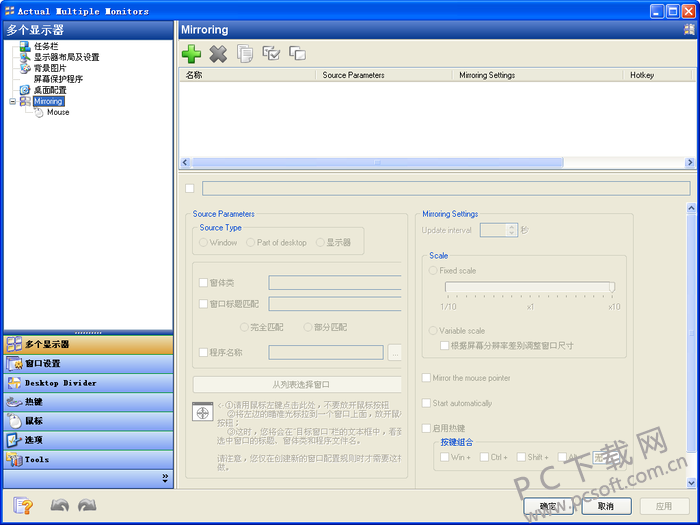Click the list horizontal scrollbar right arrow
The height and width of the screenshot is (525, 700).
pyautogui.click(x=690, y=162)
